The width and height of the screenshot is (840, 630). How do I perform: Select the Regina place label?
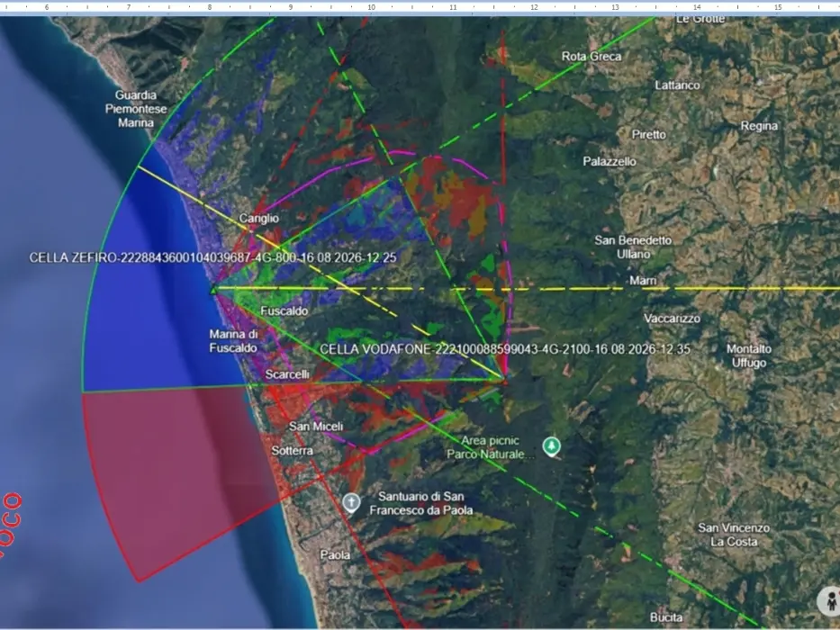click(x=759, y=126)
